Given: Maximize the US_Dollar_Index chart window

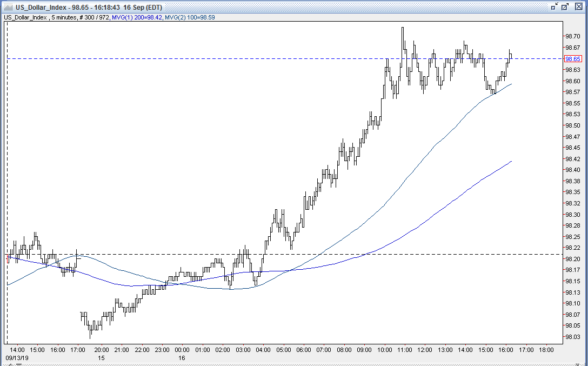Looking at the screenshot, I should 565,6.
